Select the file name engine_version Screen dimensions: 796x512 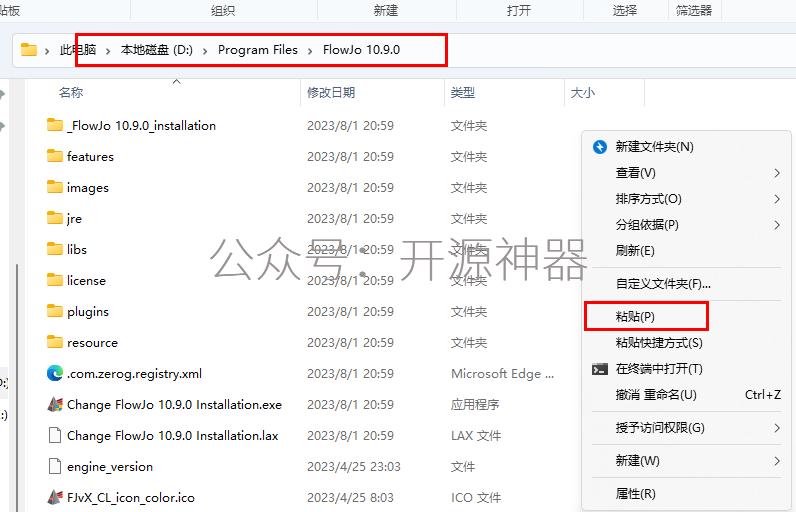click(110, 467)
